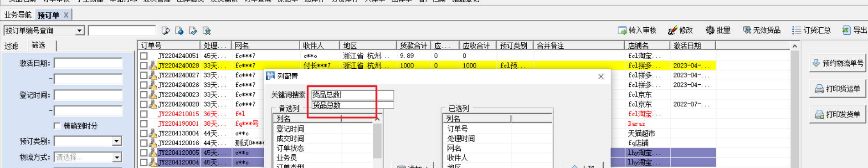Open the 物流方式 combo box
The width and height of the screenshot is (868, 168).
(88, 157)
